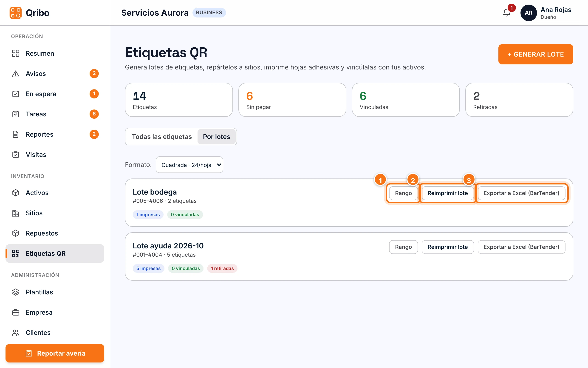Open the notifications bell
The width and height of the screenshot is (588, 368).
[x=507, y=13]
